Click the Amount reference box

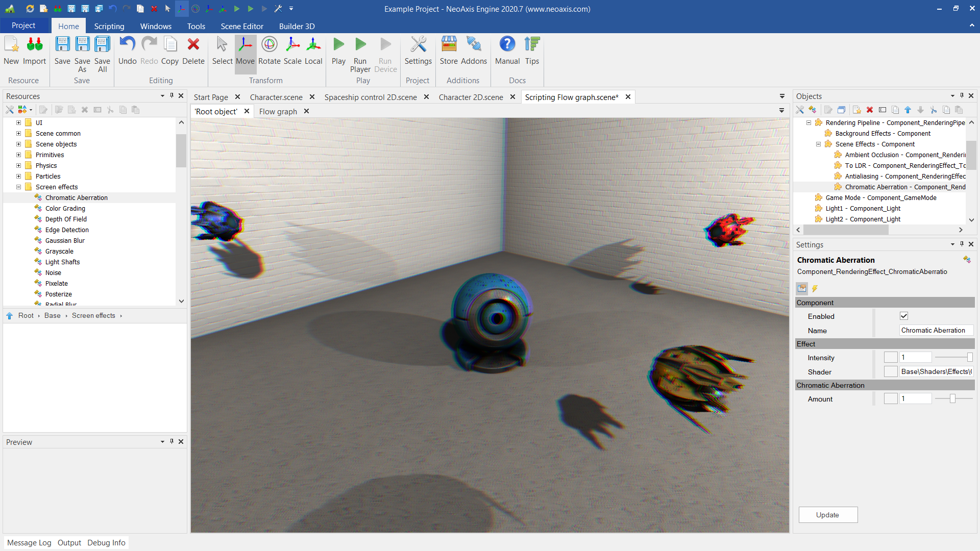pyautogui.click(x=891, y=399)
